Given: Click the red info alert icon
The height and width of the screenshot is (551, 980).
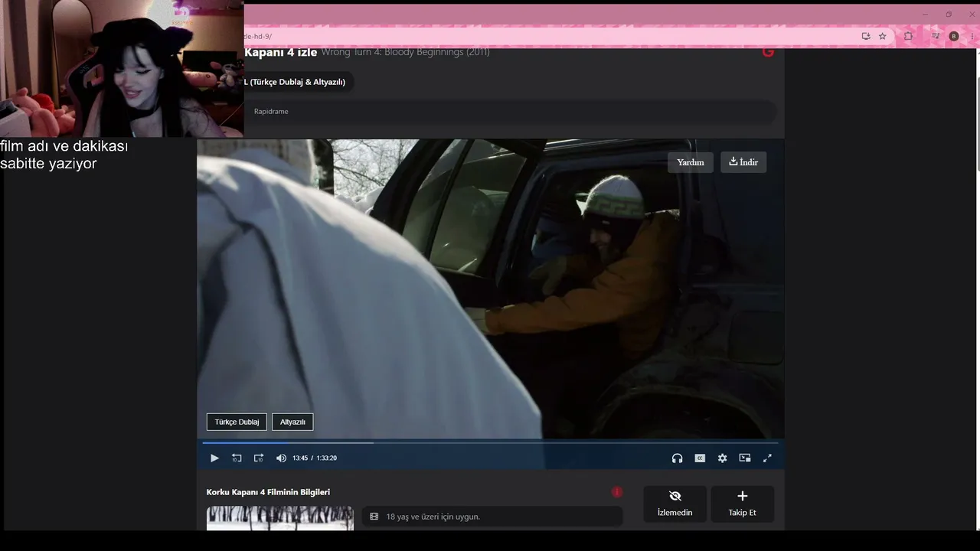Looking at the screenshot, I should pos(617,492).
